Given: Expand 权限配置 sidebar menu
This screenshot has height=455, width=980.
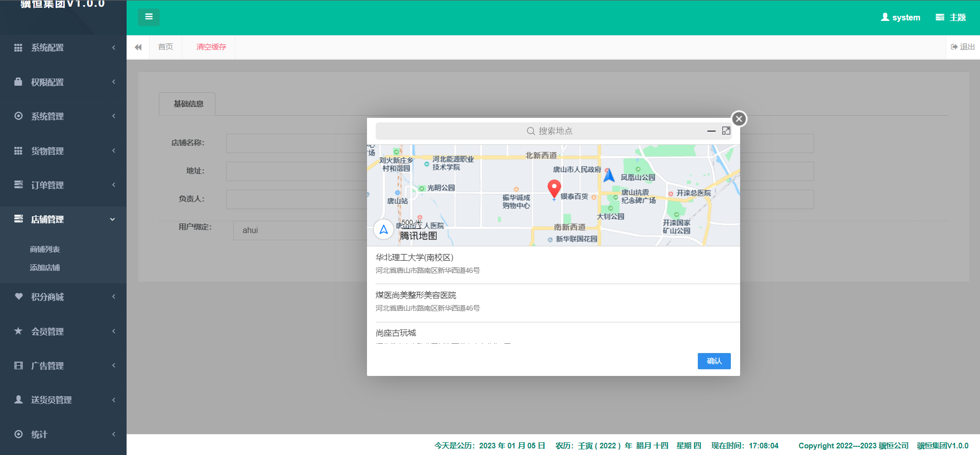Looking at the screenshot, I should 63,82.
